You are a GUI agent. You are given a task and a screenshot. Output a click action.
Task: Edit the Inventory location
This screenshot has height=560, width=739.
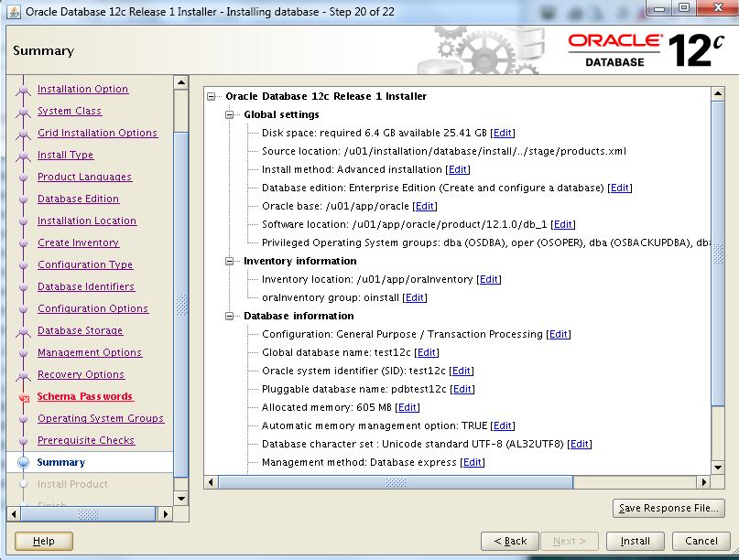[x=489, y=279]
